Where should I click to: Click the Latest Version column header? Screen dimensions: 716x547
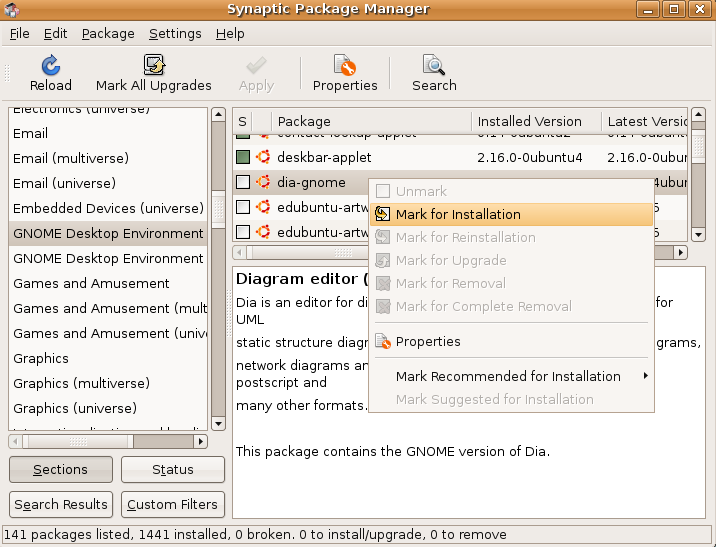(x=645, y=121)
